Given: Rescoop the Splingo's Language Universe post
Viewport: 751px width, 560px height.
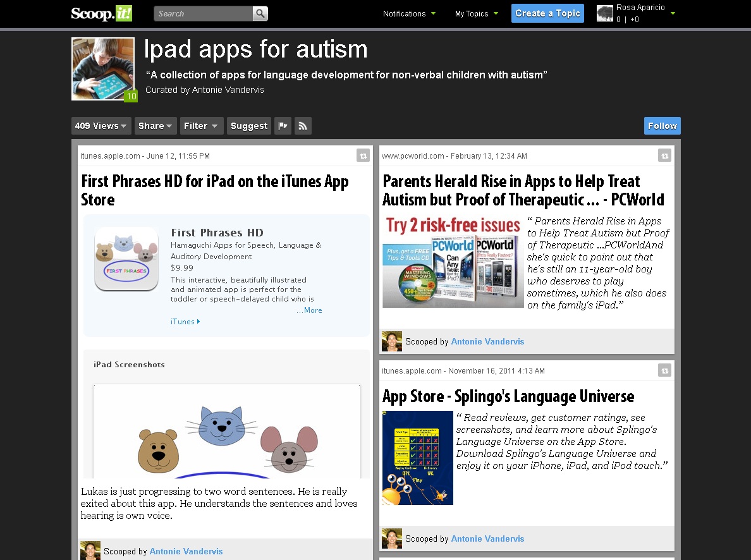Looking at the screenshot, I should (664, 370).
